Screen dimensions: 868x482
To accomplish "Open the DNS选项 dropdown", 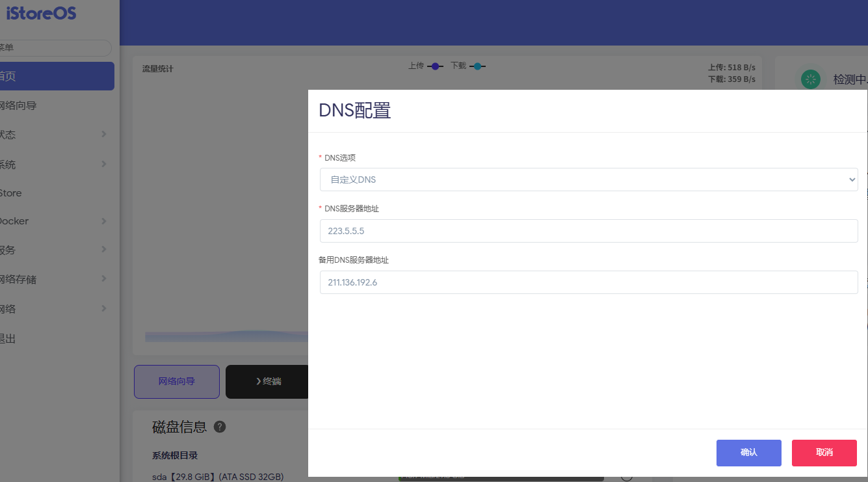I will pos(588,180).
